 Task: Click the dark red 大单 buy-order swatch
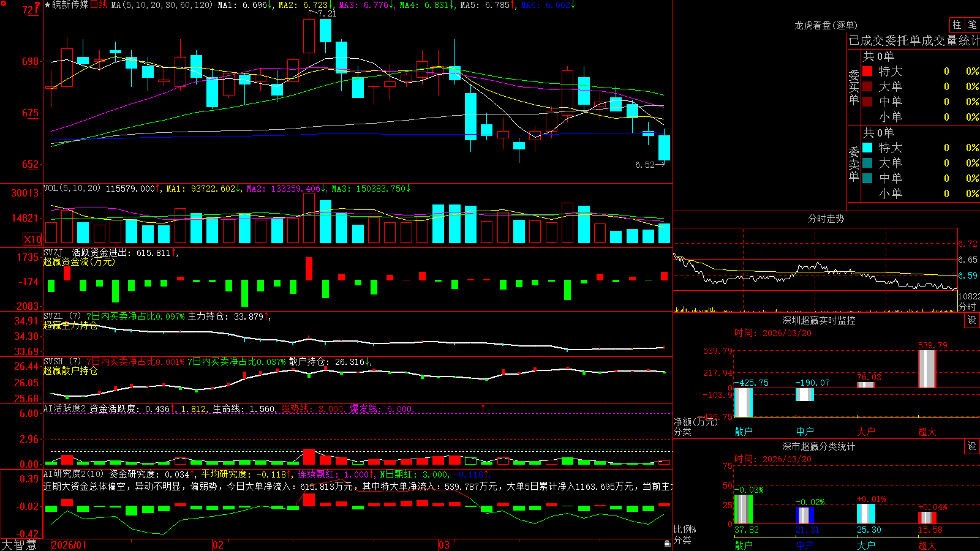click(x=867, y=86)
